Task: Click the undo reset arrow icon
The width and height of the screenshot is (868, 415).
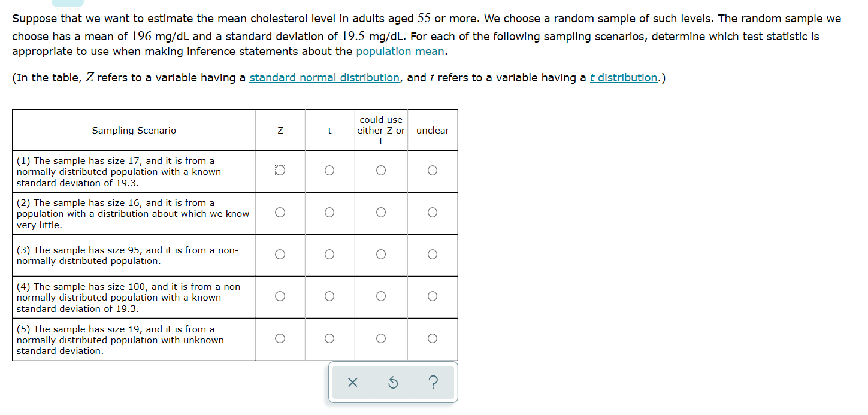Action: [393, 382]
